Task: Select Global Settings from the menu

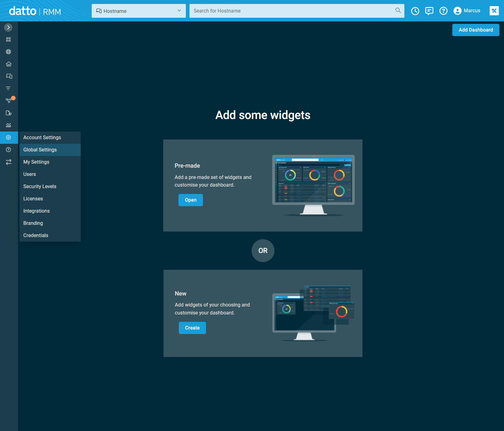Action: click(x=50, y=150)
